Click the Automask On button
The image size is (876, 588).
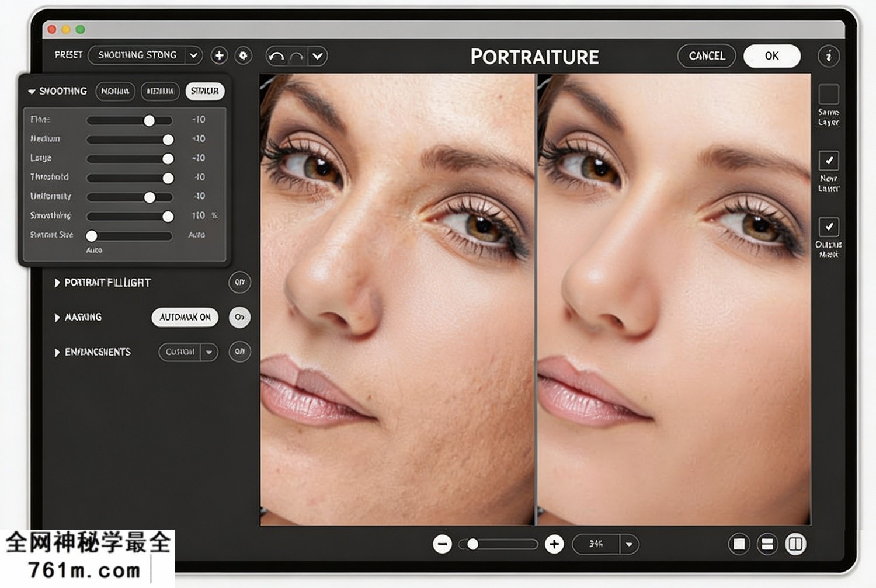[x=185, y=317]
